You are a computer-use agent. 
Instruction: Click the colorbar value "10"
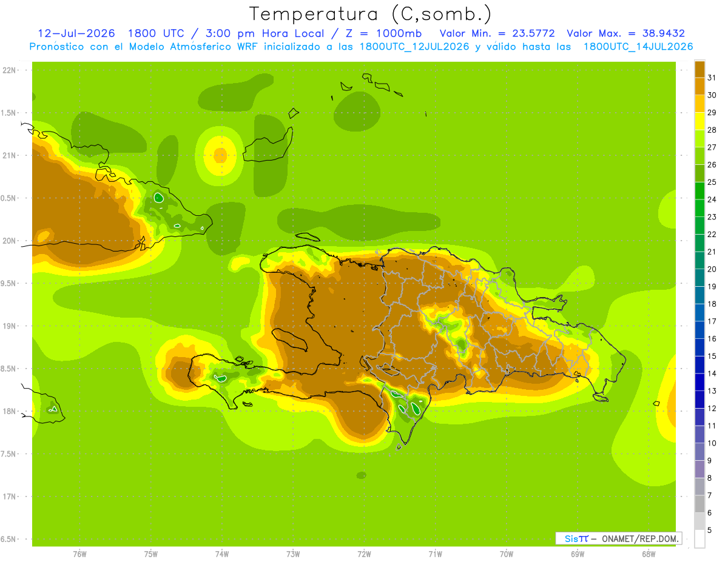[712, 443]
